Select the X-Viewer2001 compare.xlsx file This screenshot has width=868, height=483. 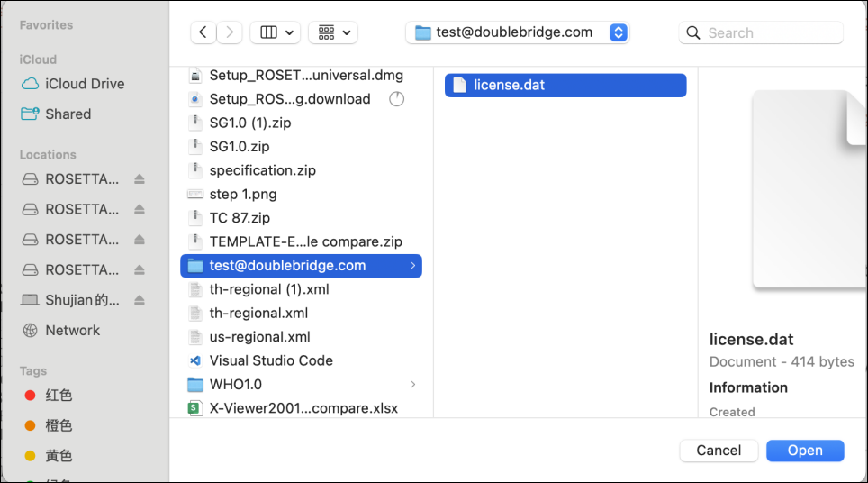[303, 408]
